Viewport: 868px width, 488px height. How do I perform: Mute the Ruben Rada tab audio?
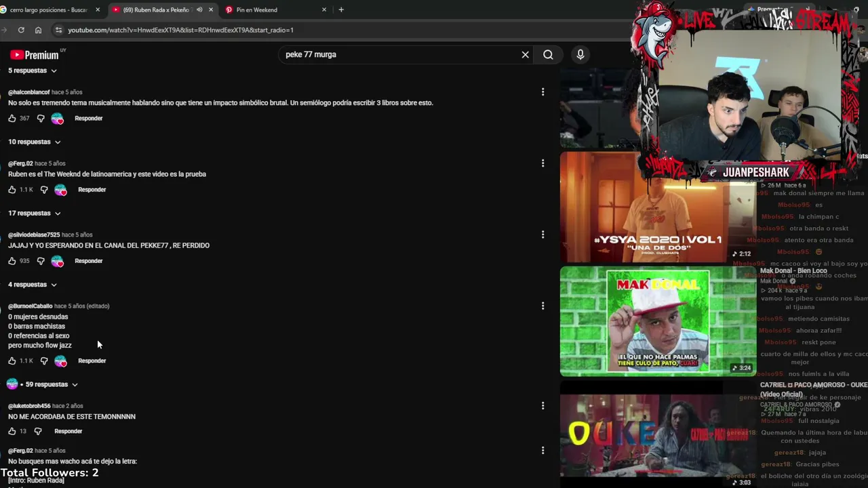199,9
